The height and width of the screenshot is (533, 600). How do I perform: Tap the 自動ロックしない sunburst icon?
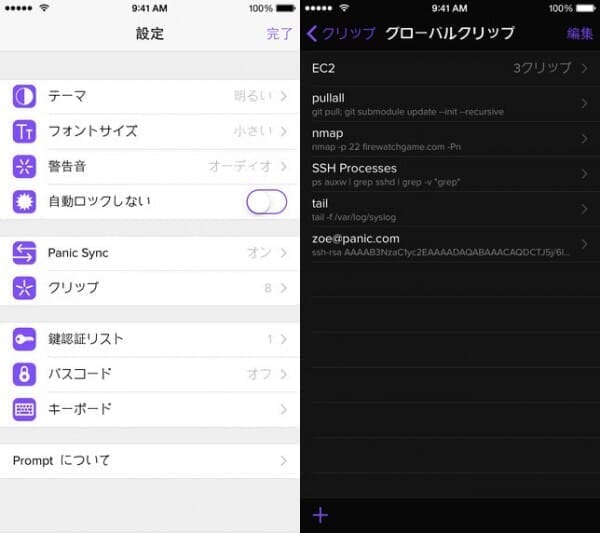tap(24, 202)
